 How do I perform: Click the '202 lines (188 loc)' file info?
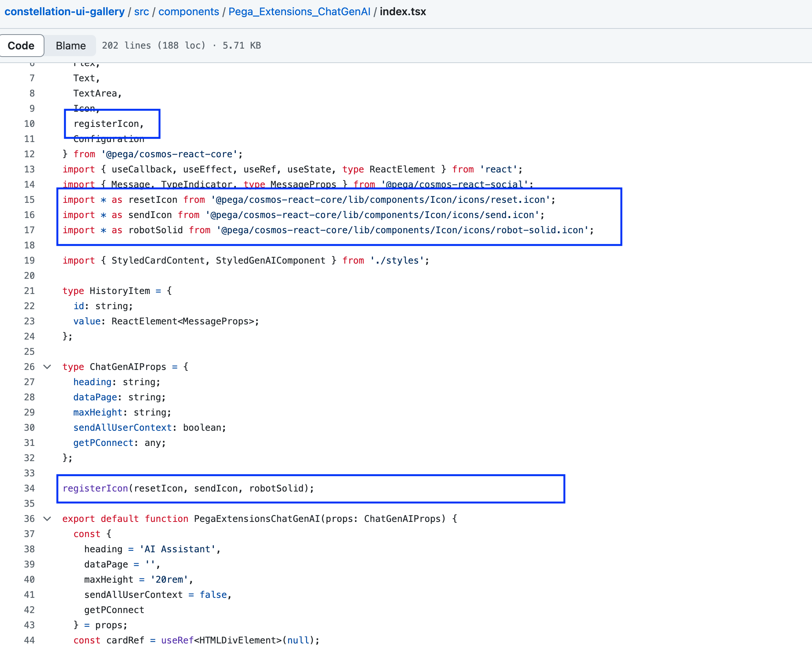153,46
